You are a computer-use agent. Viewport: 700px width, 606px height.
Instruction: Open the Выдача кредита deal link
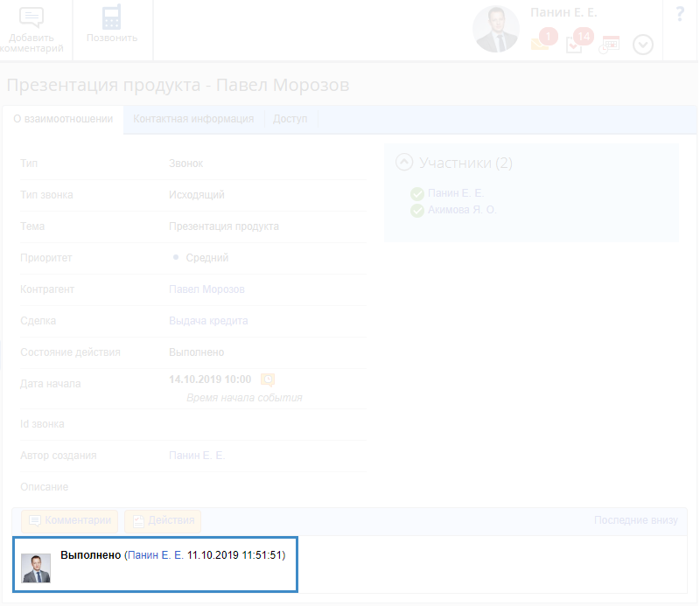[208, 321]
